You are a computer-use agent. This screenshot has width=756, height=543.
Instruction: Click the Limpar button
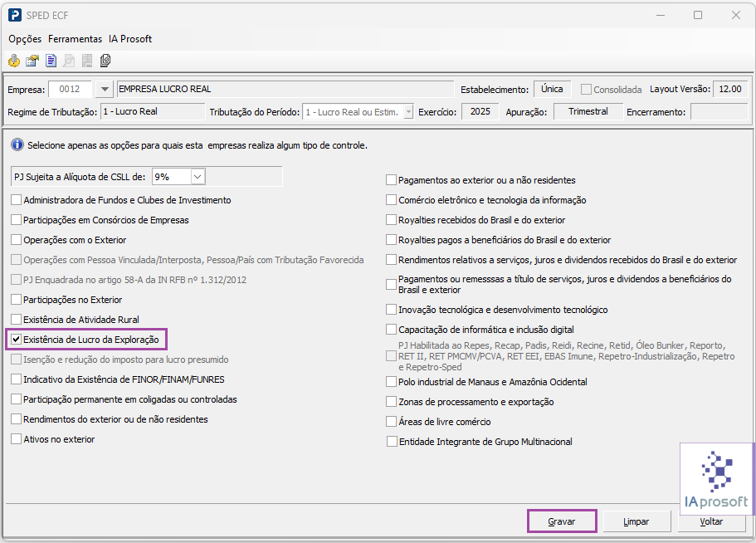[x=636, y=521]
